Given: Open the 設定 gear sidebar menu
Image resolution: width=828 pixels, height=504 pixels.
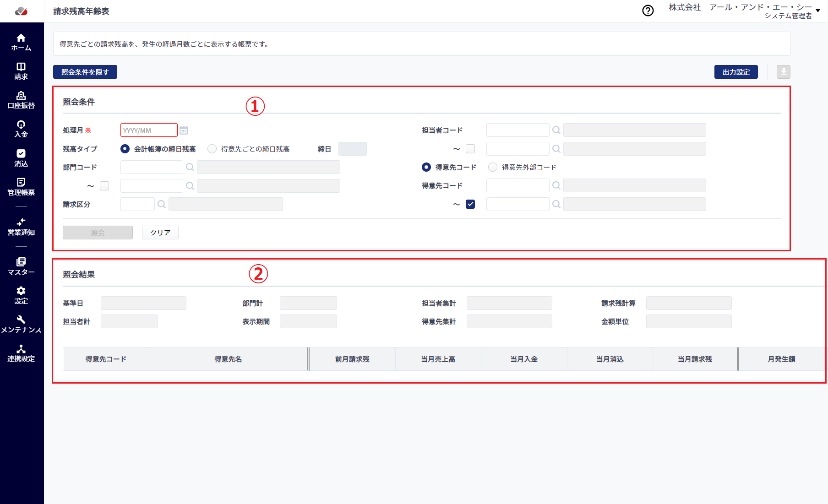Looking at the screenshot, I should tap(21, 295).
